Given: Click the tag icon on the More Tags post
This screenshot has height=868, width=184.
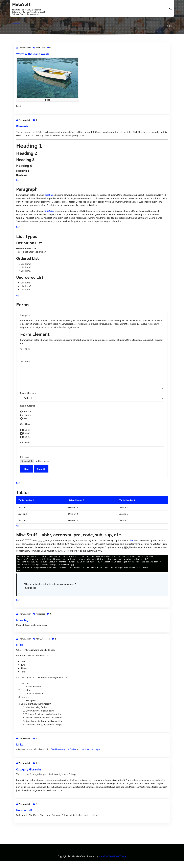Looking at the screenshot, I should (34, 614).
